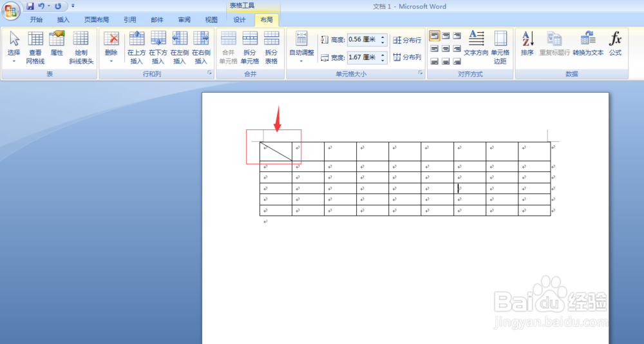The width and height of the screenshot is (644, 344).
Task: Align cell text top center
Action: (x=446, y=36)
